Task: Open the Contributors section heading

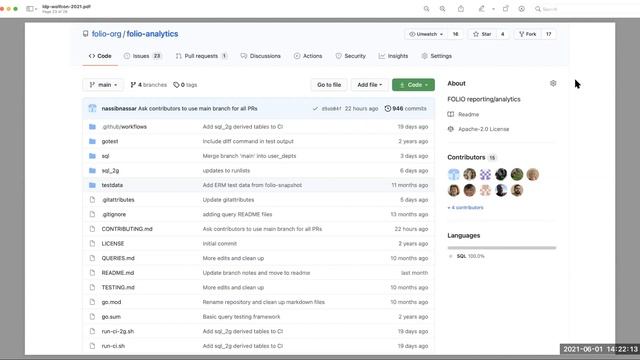Action: coord(466,157)
